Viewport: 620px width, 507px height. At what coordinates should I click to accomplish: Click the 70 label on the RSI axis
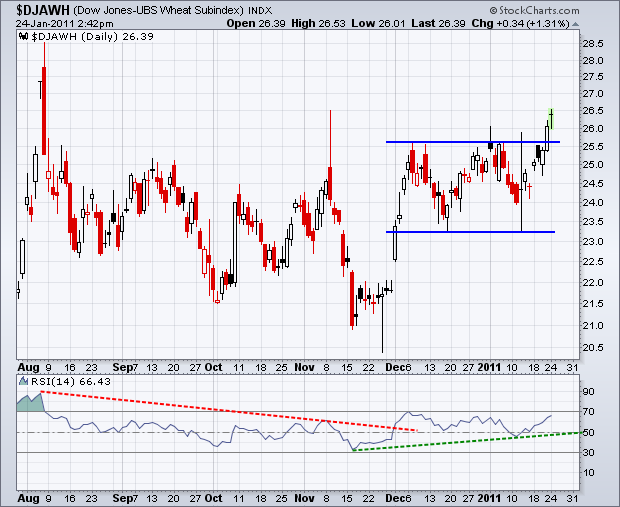pyautogui.click(x=588, y=412)
